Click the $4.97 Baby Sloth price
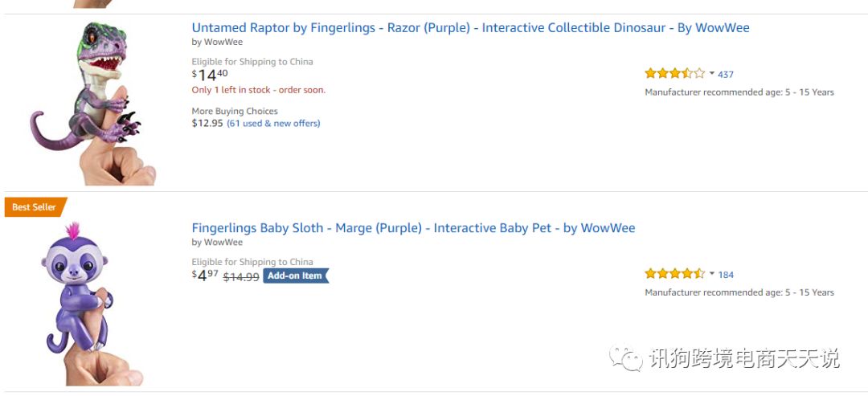Image resolution: width=868 pixels, height=396 pixels. click(x=205, y=276)
